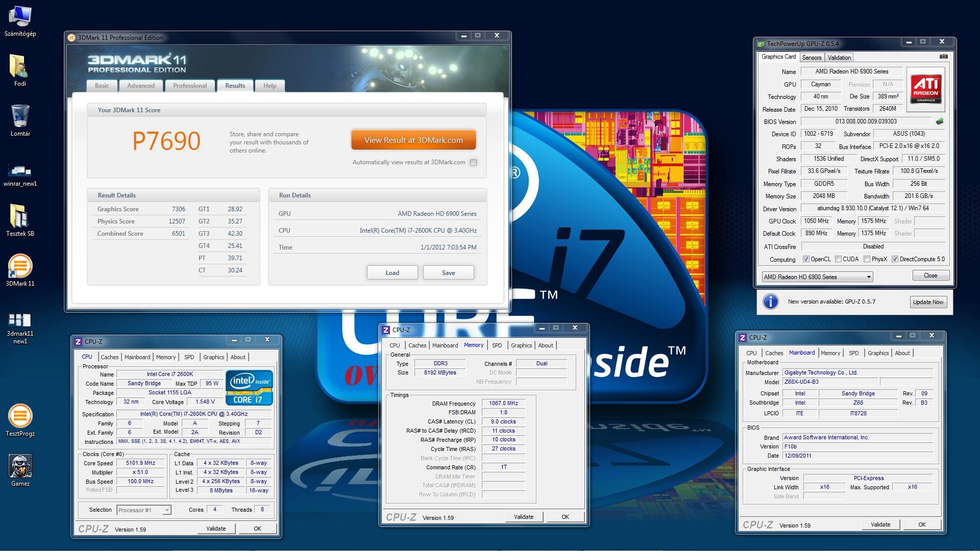Image resolution: width=980 pixels, height=551 pixels.
Task: Switch to the Professional tab in 3DMark
Action: point(190,86)
